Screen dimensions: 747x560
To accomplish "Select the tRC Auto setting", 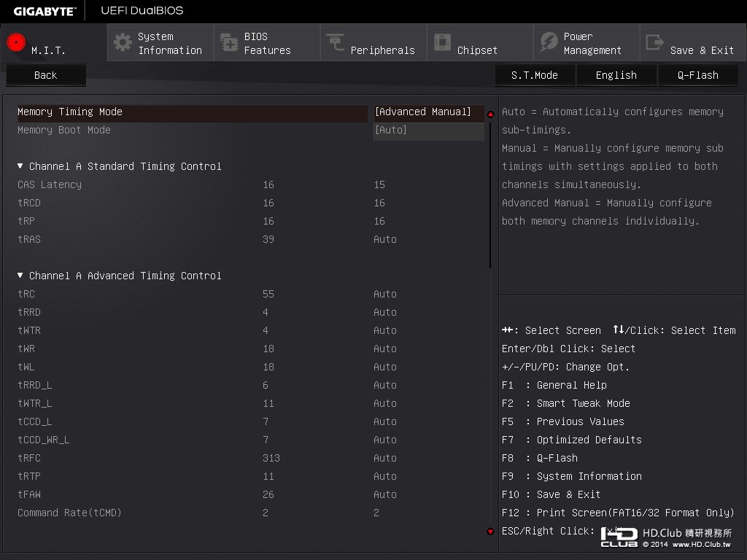I will (x=385, y=295).
